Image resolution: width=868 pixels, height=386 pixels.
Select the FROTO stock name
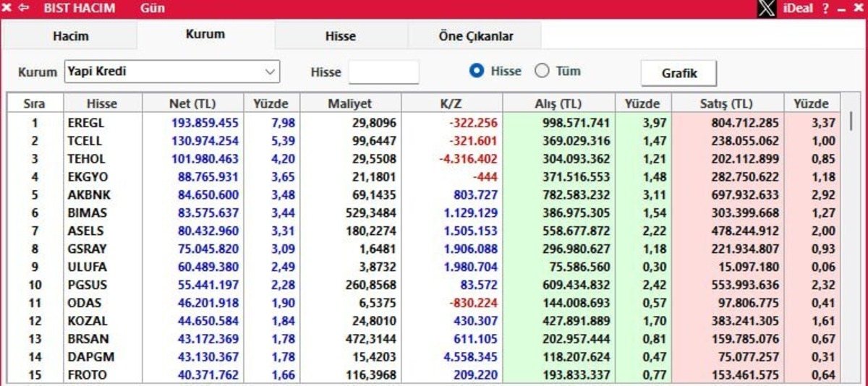88,375
